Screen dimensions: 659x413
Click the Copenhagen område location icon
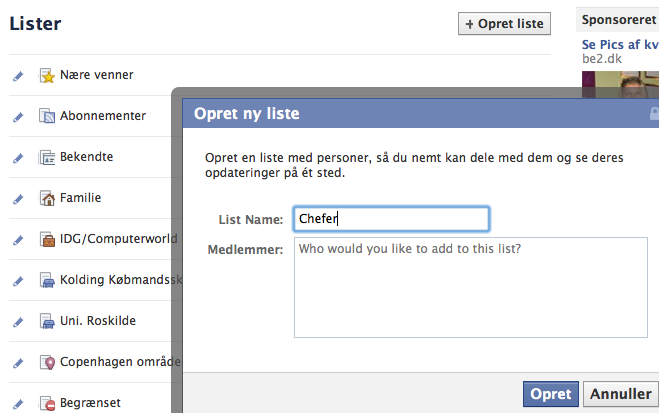coord(46,362)
